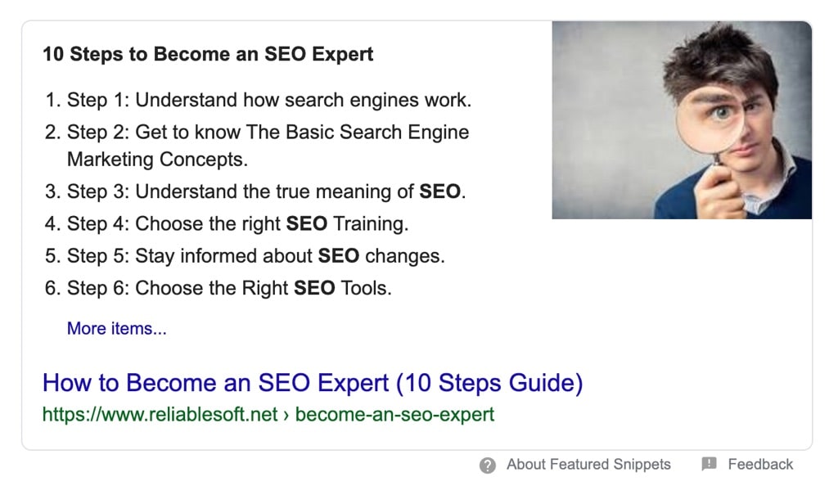Image resolution: width=838 pixels, height=504 pixels.
Task: Click the Marketing Concepts continuation line
Action: tap(157, 159)
